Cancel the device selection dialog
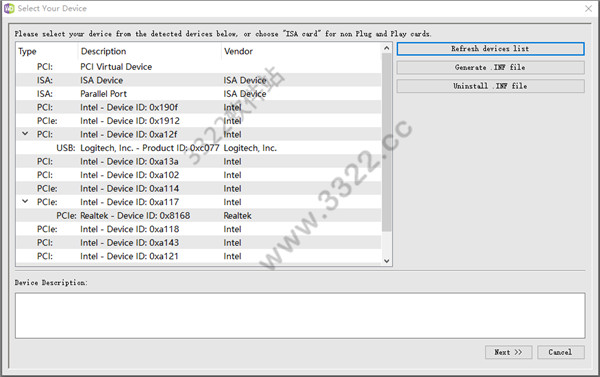 point(561,352)
